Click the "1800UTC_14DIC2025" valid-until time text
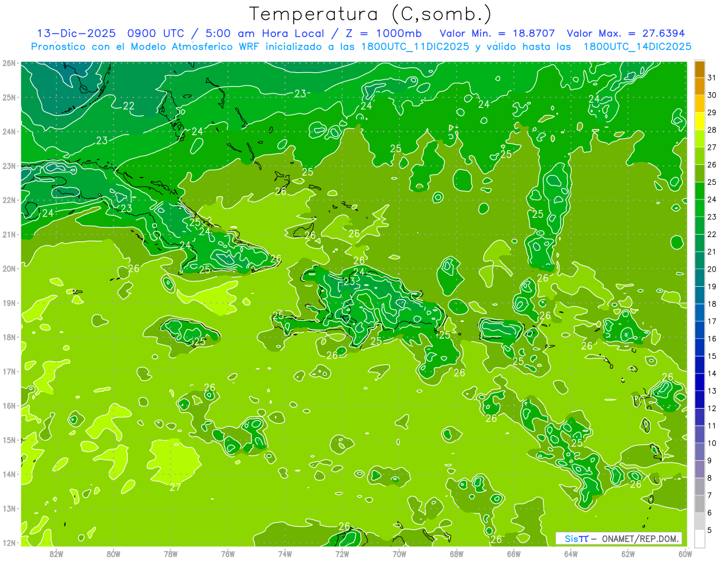Image resolution: width=728 pixels, height=562 pixels. (x=637, y=47)
